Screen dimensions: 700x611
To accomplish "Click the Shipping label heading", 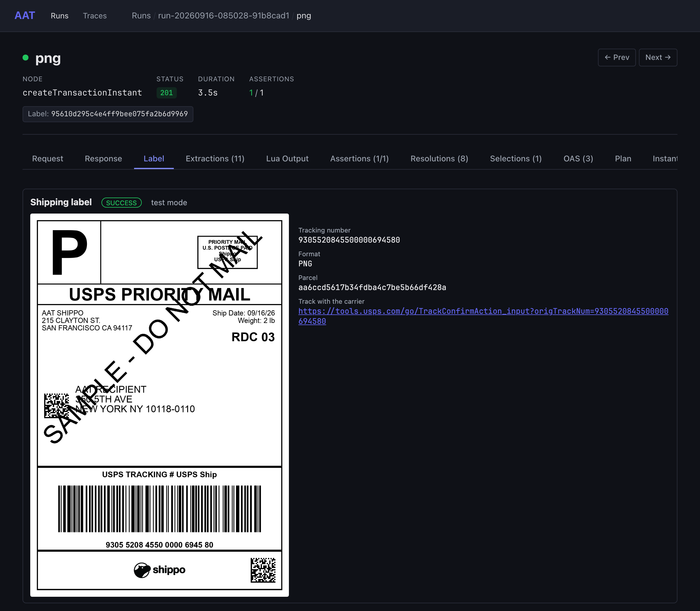I will [x=61, y=202].
